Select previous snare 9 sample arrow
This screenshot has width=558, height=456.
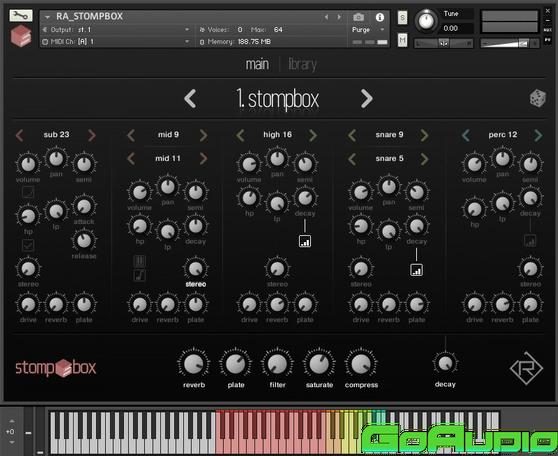click(352, 135)
